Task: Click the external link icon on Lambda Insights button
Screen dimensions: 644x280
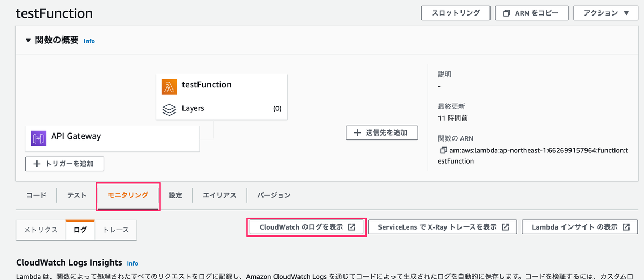Action: click(x=626, y=227)
